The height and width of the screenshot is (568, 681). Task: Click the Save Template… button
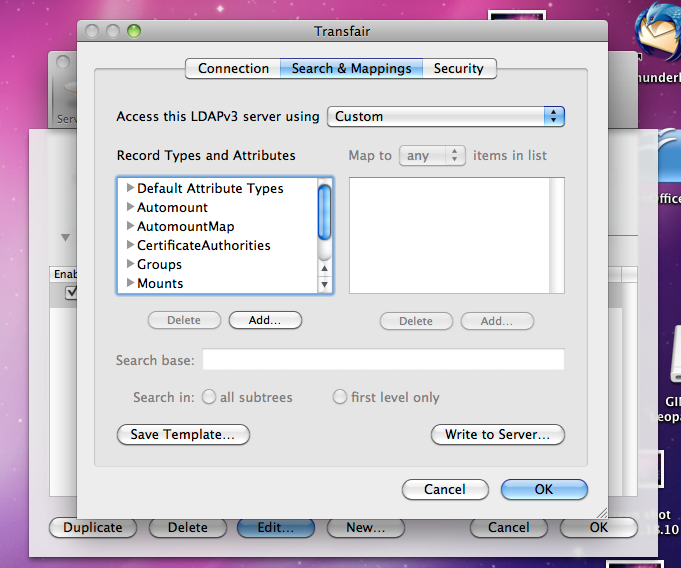(x=183, y=435)
